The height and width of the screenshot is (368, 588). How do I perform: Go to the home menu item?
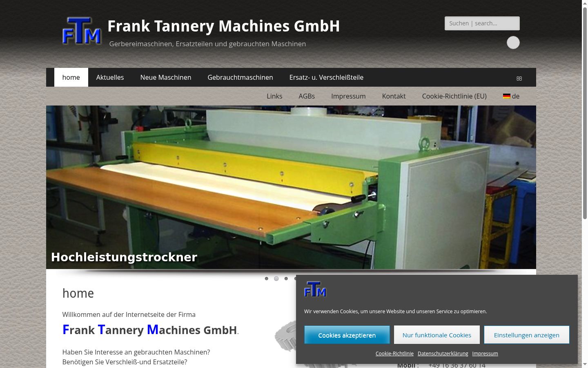71,77
